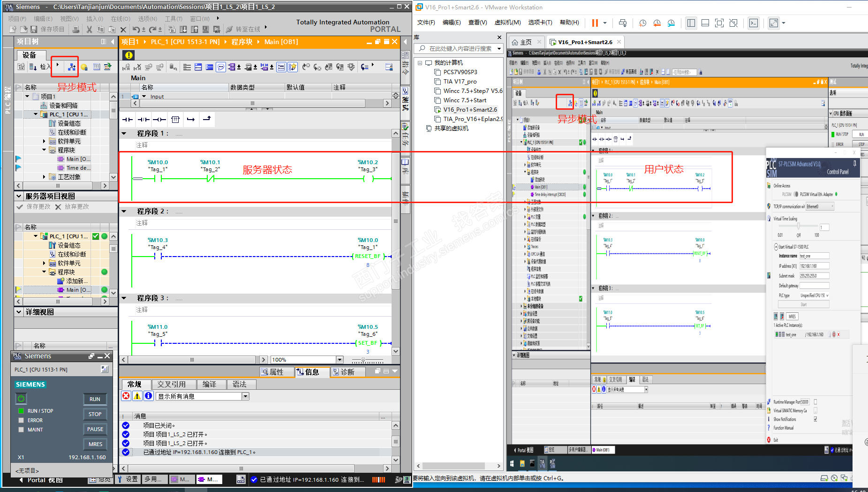
Task: Click VMware full screen view icon
Action: click(x=719, y=23)
